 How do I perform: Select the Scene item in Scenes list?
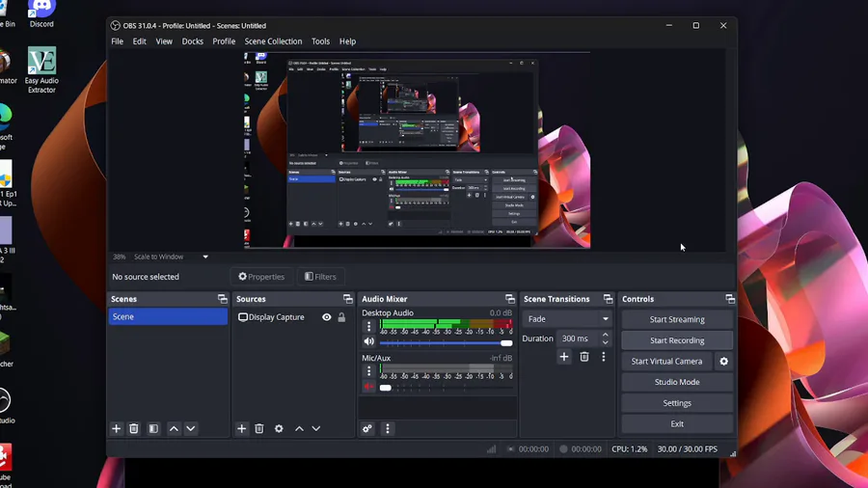(168, 316)
